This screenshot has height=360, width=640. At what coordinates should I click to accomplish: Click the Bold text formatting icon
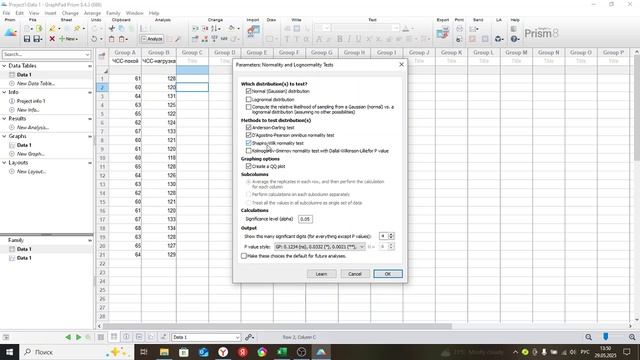click(x=340, y=39)
